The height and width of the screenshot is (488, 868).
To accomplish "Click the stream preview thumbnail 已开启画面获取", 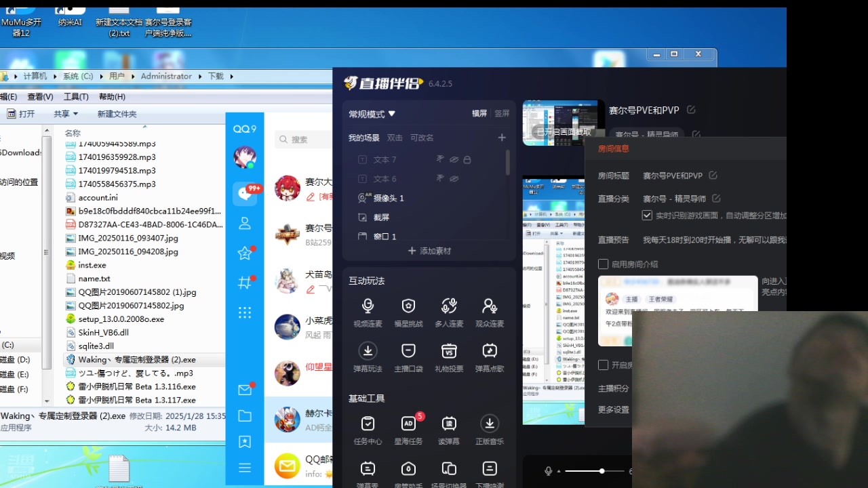I will tap(564, 123).
